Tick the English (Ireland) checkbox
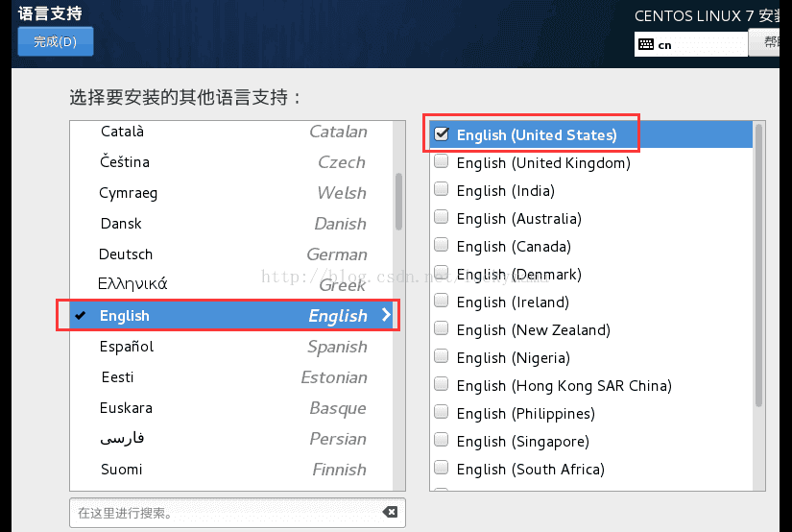The image size is (792, 532). (441, 301)
